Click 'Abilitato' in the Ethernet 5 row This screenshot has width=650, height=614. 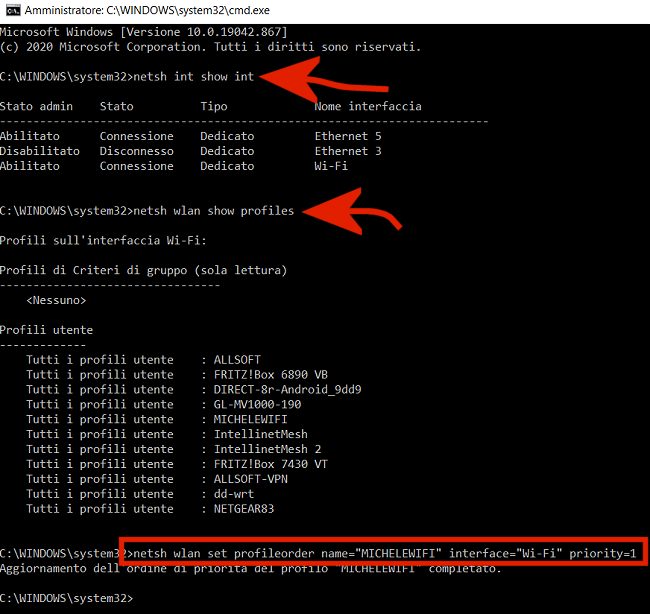point(30,136)
